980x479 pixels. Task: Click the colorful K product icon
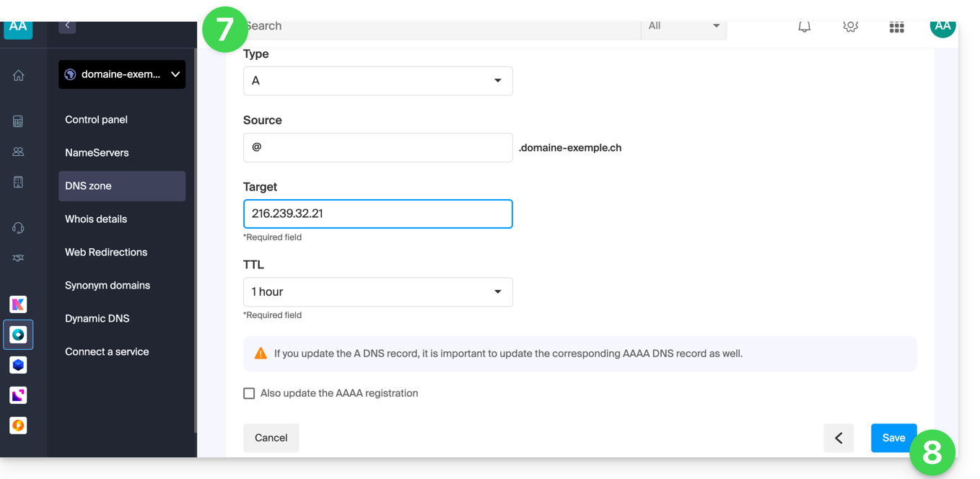pyautogui.click(x=19, y=304)
